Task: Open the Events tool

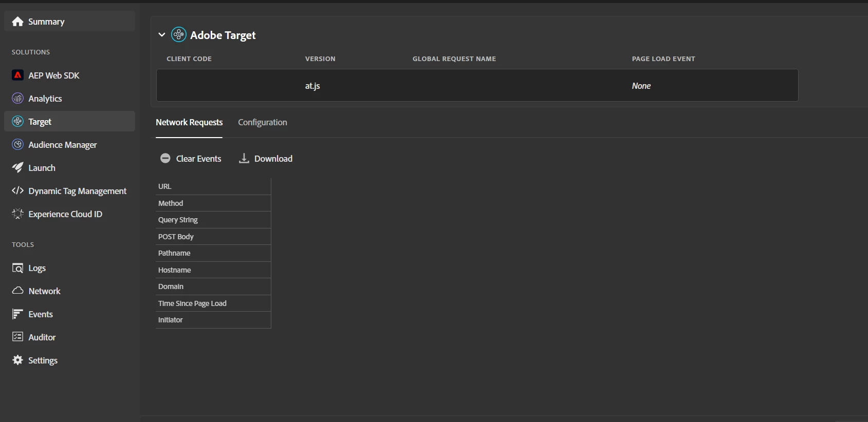Action: click(69, 314)
